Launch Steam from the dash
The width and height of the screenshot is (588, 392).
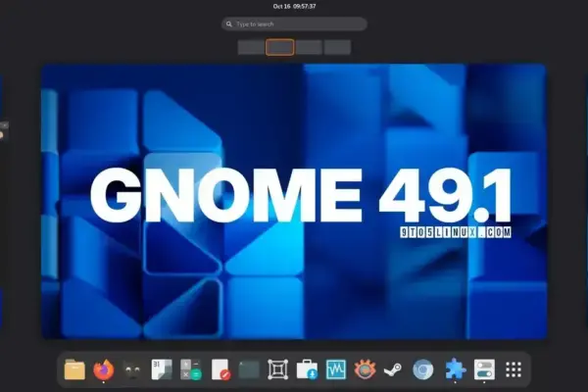point(394,369)
